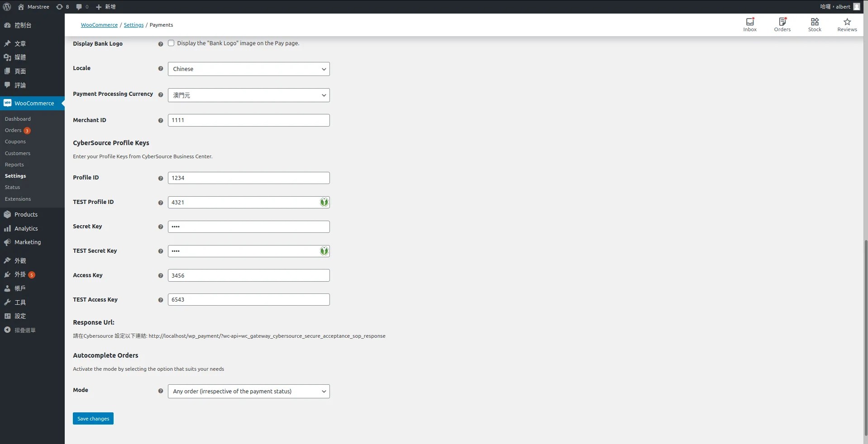
Task: Open 外觀 in the sidebar
Action: (x=32, y=260)
